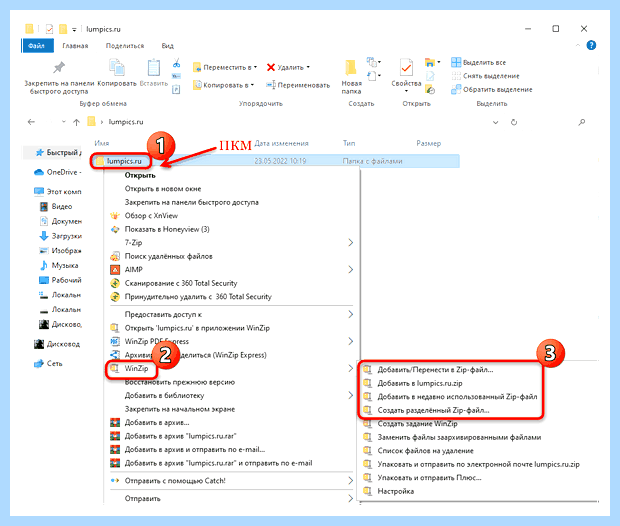Sort by the Размер column header
The image size is (620, 526).
(x=429, y=143)
